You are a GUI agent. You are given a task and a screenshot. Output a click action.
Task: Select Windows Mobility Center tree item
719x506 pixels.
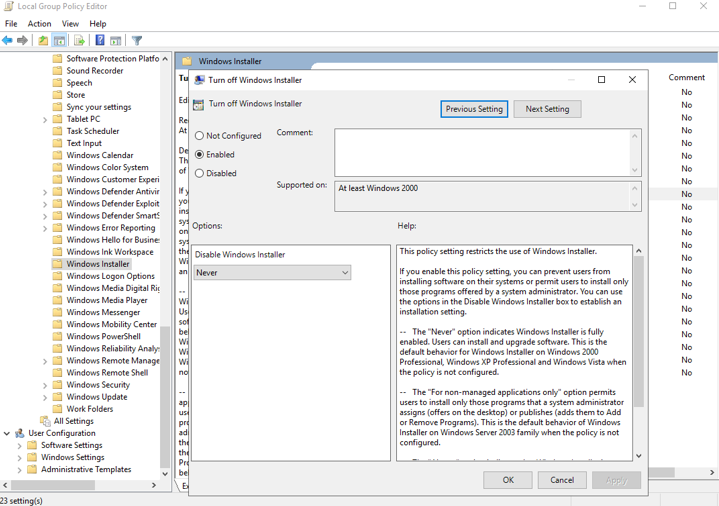point(111,324)
